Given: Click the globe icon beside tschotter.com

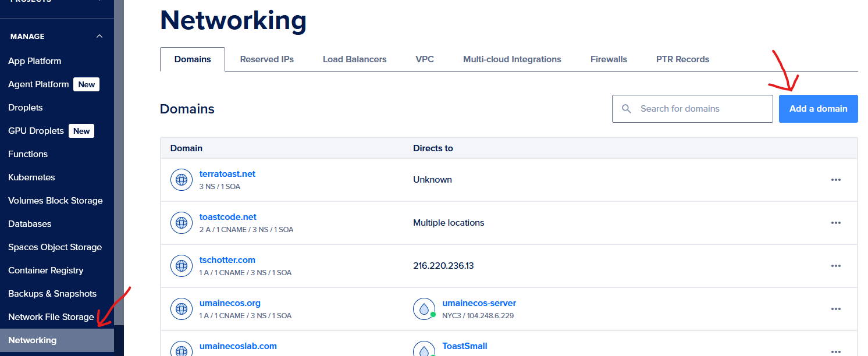Looking at the screenshot, I should 182,266.
